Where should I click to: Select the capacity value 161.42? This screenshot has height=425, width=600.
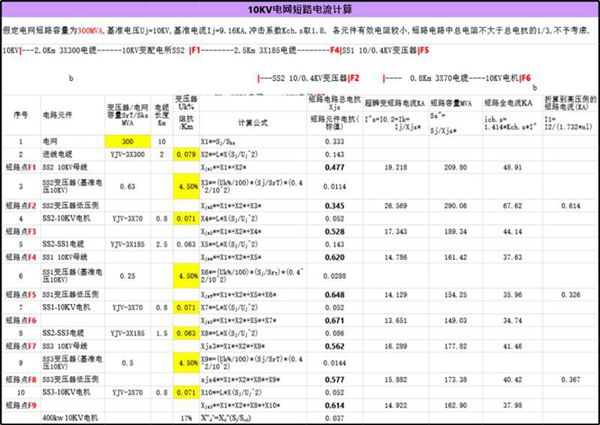[x=455, y=257]
